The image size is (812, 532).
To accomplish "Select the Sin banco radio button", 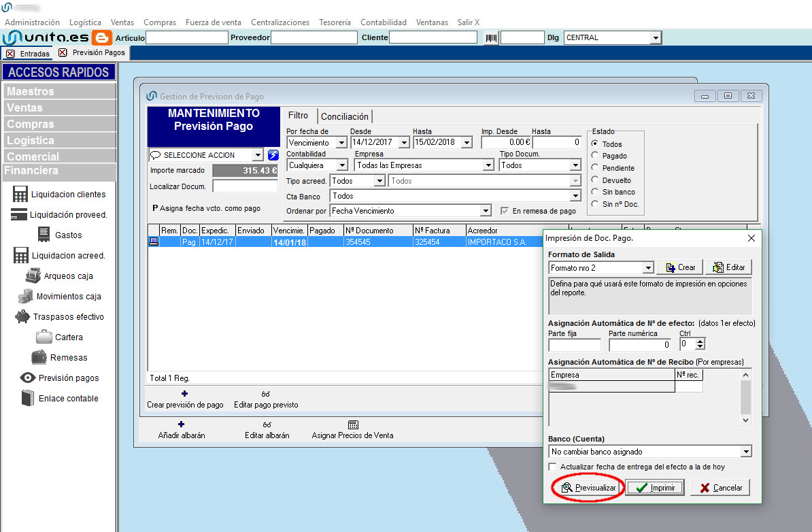I will coord(594,192).
